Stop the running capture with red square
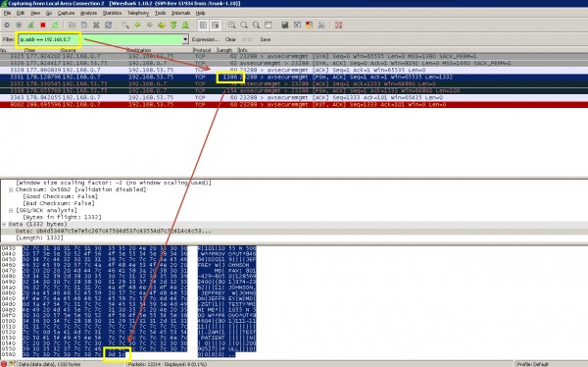This screenshot has height=367, width=588. tap(43, 26)
